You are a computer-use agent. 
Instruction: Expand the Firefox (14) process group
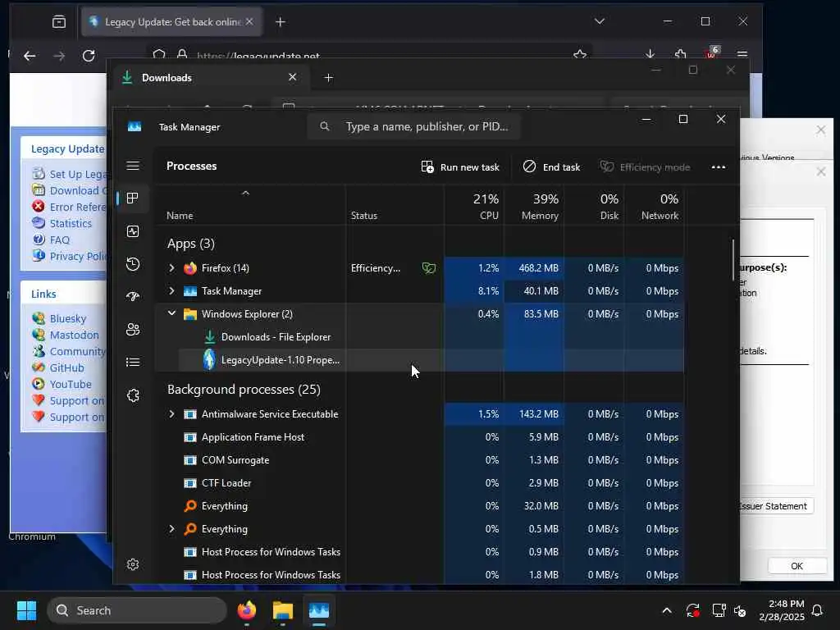pos(172,268)
